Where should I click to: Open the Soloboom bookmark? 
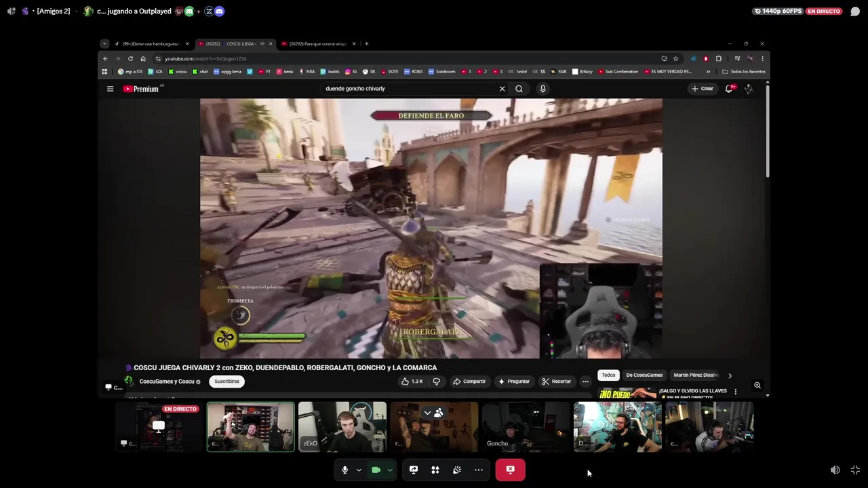coord(441,72)
